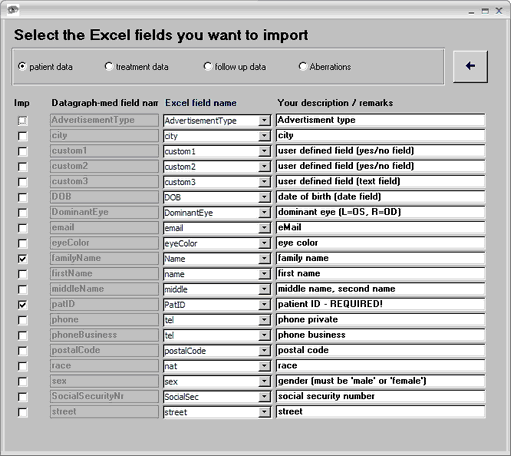Open the custom2 Excel field dropdown
Image resolution: width=511 pixels, height=456 pixels.
(264, 167)
